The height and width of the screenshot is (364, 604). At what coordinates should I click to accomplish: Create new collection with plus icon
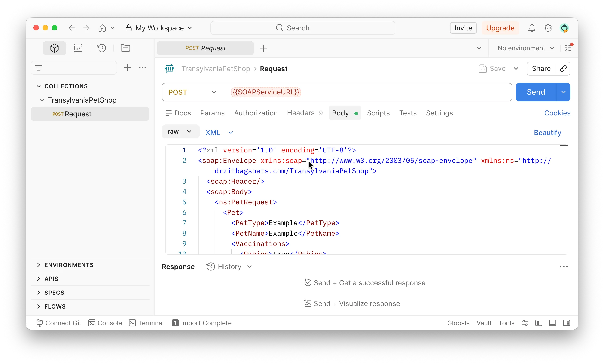pos(128,68)
